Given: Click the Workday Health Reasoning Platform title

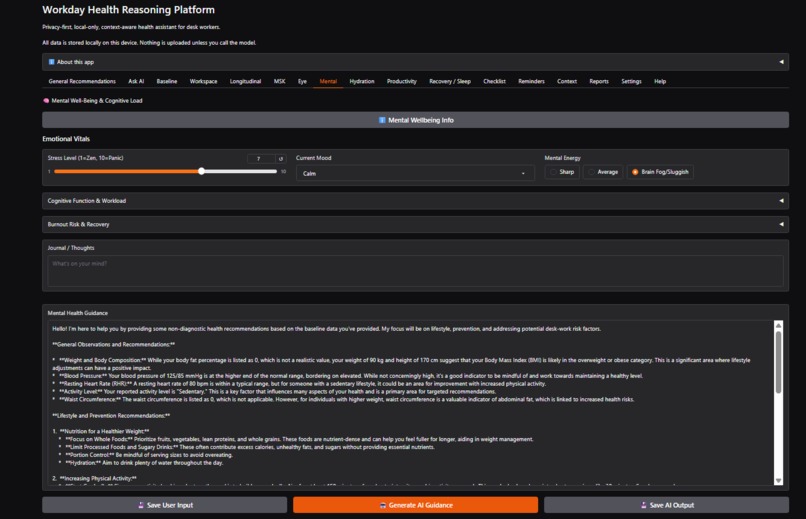Looking at the screenshot, I should click(x=129, y=10).
